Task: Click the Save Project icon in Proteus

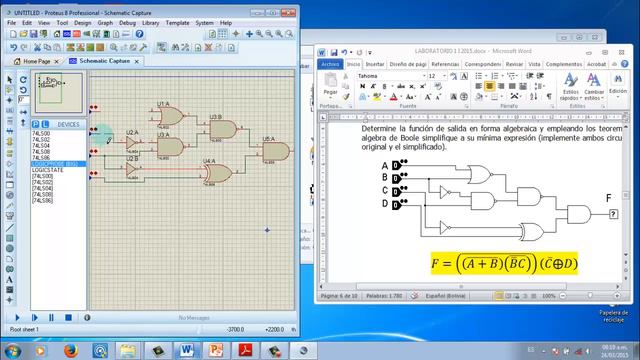Action: pos(33,34)
